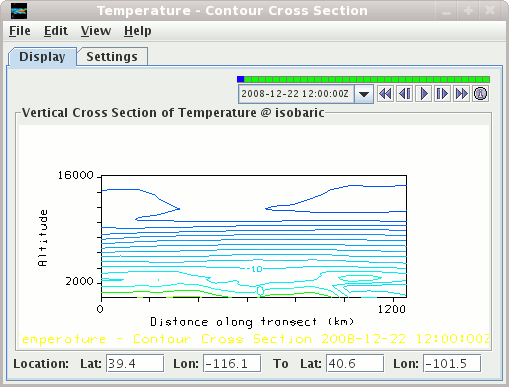Minimize the Contour Cross Section window

pos(446,11)
